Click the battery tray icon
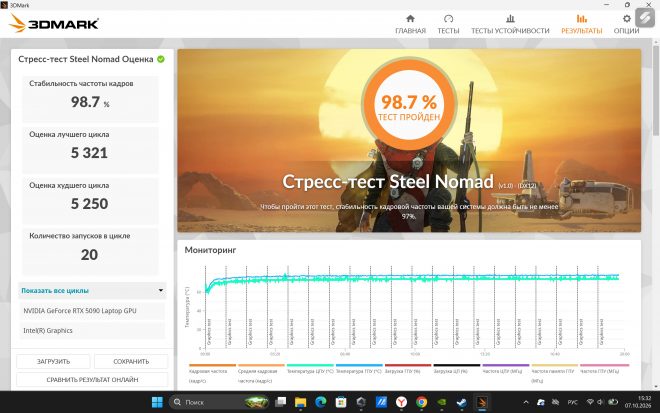This screenshot has height=413, width=660. (x=613, y=402)
